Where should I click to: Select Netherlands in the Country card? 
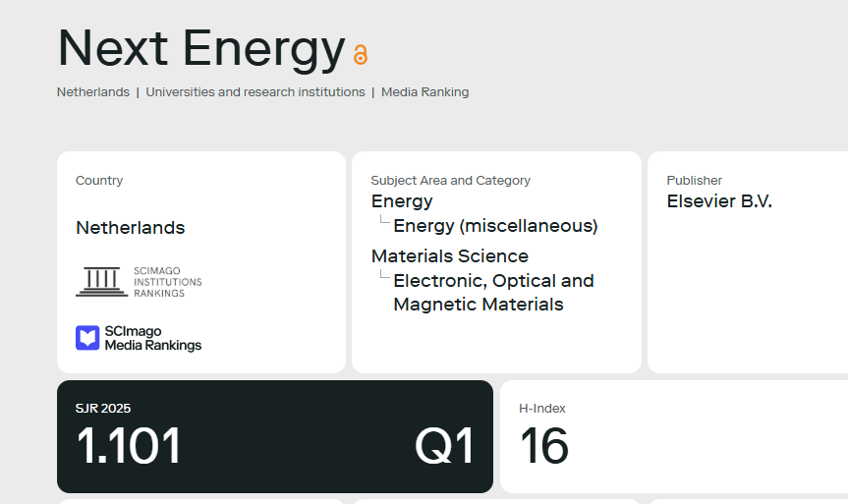coord(131,228)
